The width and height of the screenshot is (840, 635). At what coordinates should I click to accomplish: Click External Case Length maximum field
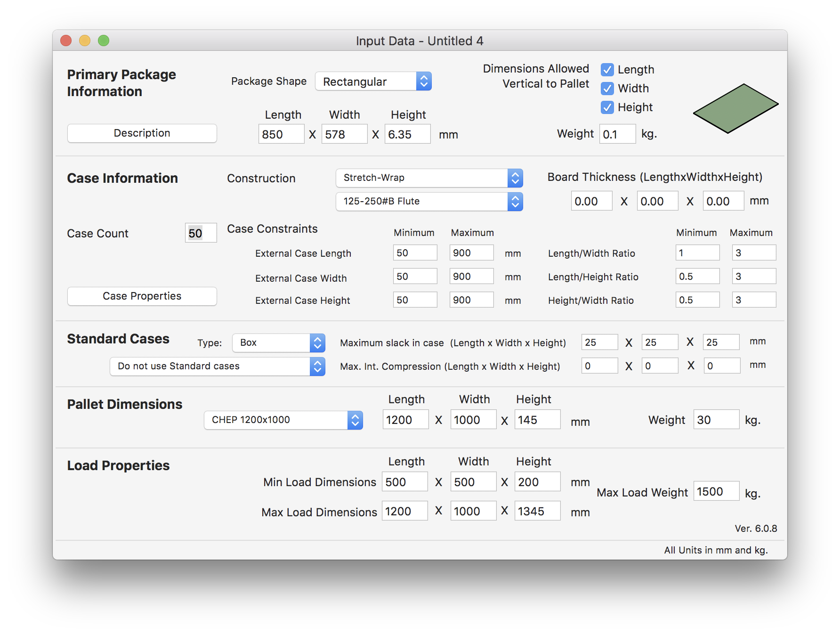click(x=472, y=253)
